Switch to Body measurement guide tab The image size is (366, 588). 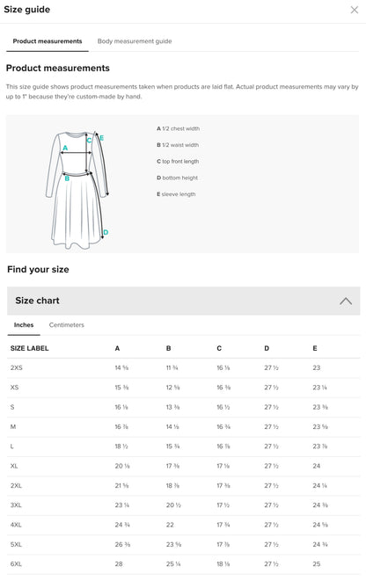(135, 41)
